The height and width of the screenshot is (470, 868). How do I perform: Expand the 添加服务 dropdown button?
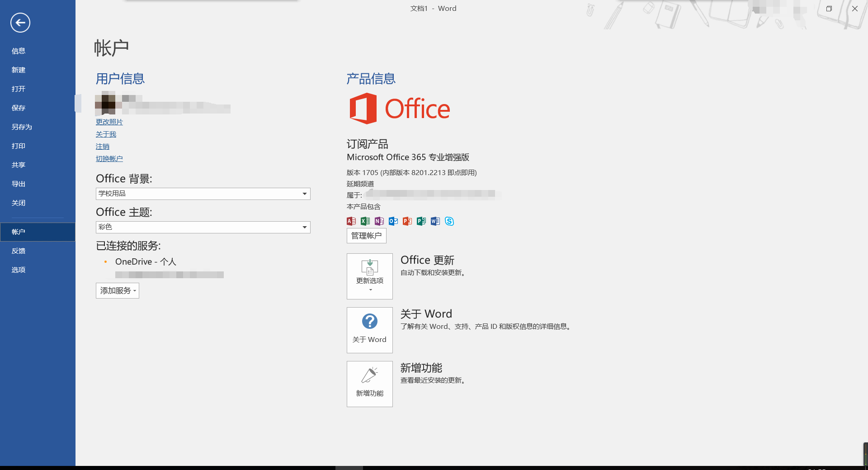click(118, 290)
